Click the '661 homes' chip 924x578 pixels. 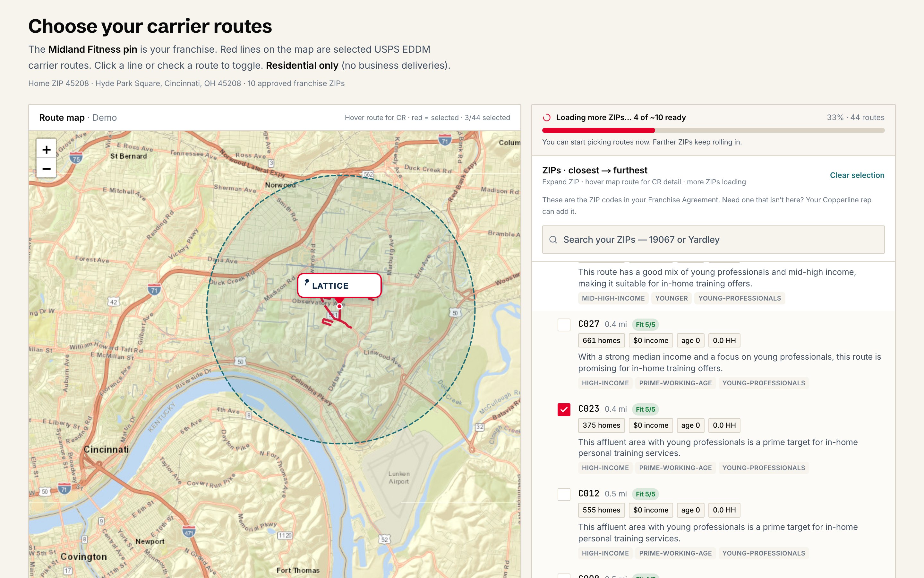[601, 340]
